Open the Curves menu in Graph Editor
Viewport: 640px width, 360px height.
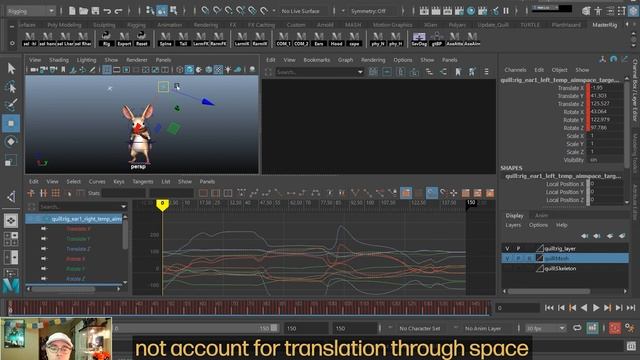(x=97, y=181)
